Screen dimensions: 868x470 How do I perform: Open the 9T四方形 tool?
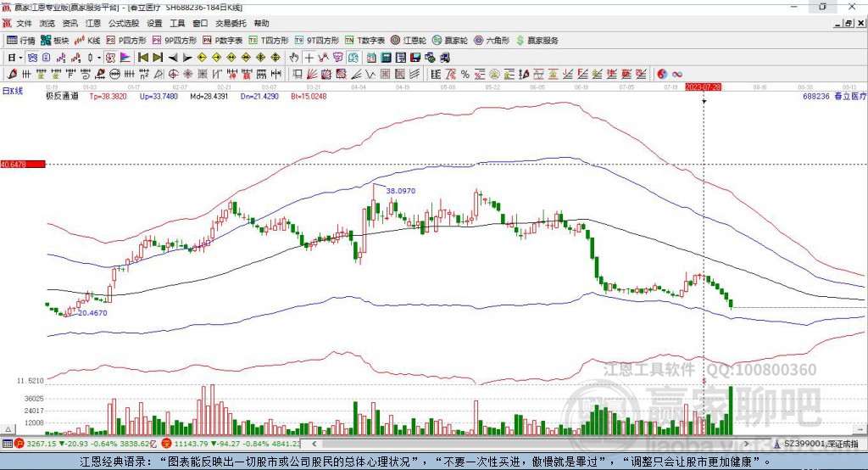click(x=317, y=41)
